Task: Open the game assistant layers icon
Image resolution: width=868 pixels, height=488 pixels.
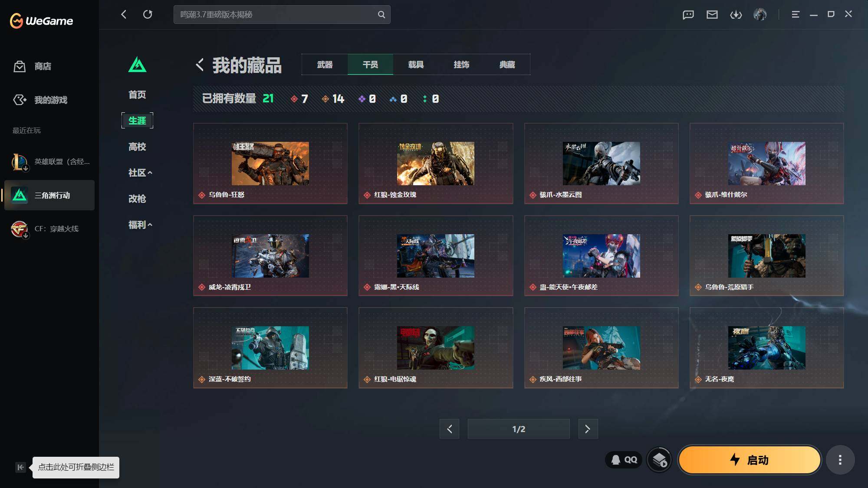Action: [x=659, y=460]
